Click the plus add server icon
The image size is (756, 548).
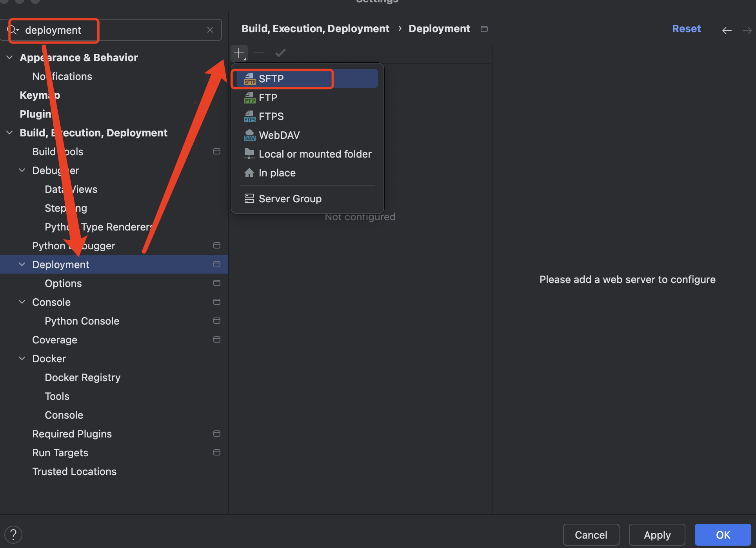pos(239,53)
